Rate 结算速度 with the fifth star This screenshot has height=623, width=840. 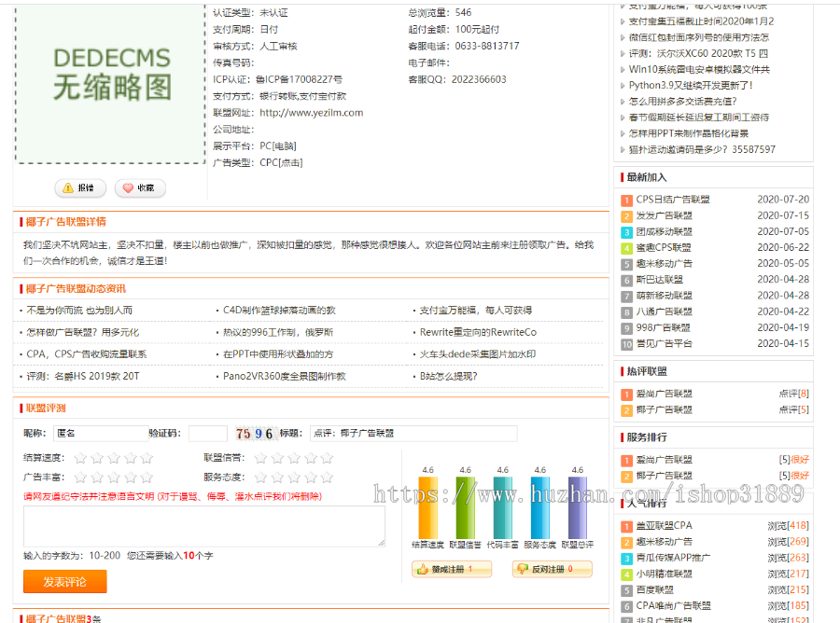tap(147, 458)
